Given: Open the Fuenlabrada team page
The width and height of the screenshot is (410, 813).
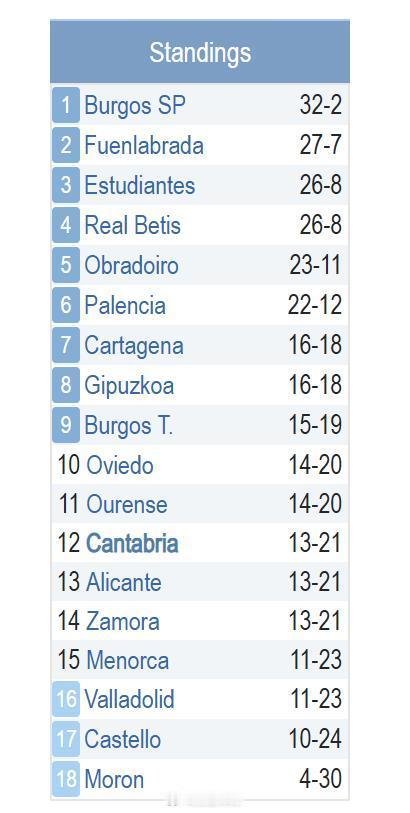Looking at the screenshot, I should pyautogui.click(x=144, y=145).
